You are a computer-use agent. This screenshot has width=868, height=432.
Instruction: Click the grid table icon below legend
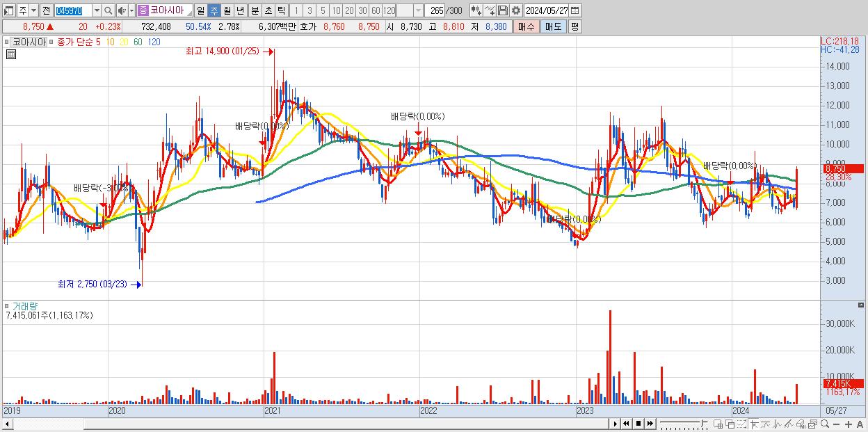tap(10, 54)
